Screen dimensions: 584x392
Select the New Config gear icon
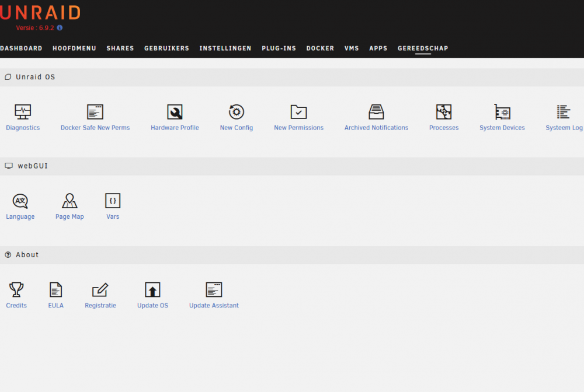pos(236,111)
